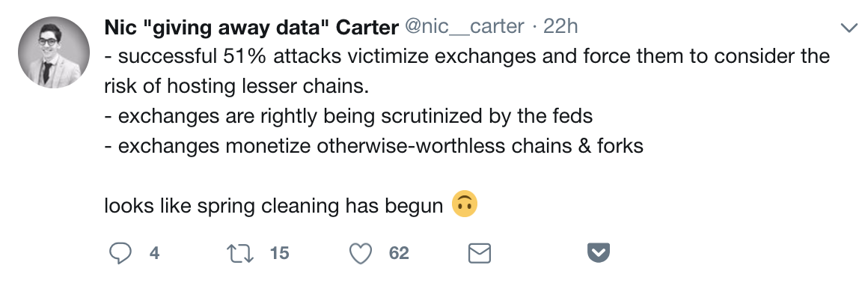Image resolution: width=868 pixels, height=286 pixels.
Task: Like the tweet with the heart icon
Action: click(361, 253)
